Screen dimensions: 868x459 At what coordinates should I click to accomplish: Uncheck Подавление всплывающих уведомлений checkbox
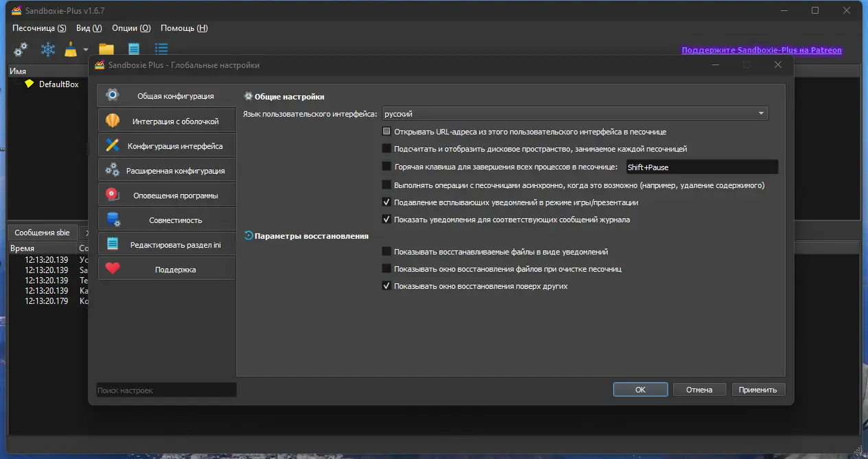tap(387, 202)
